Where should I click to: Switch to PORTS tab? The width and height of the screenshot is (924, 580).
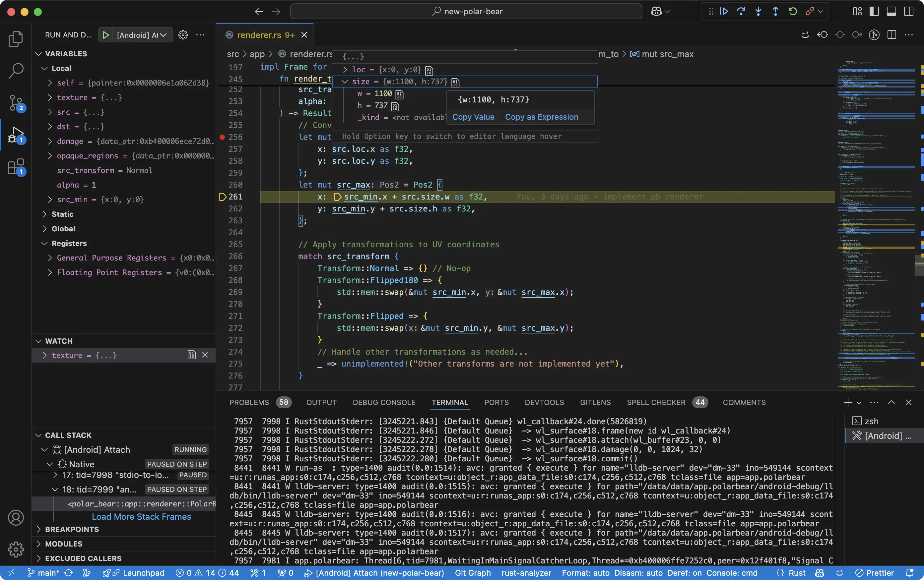496,402
